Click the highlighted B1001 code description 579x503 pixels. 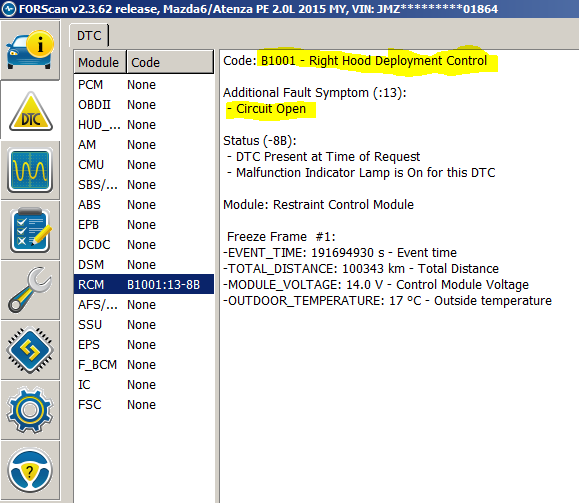pos(374,61)
